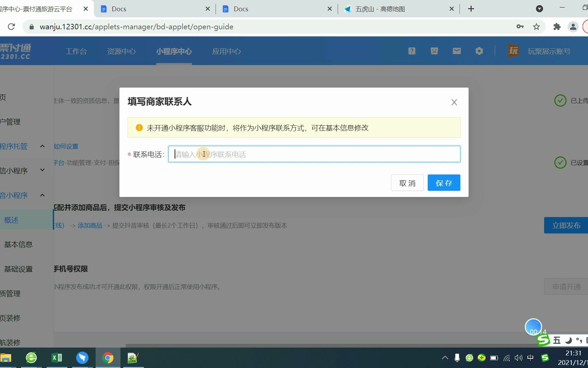Bookmark this page with the star icon
The image size is (588, 368).
coord(536,27)
